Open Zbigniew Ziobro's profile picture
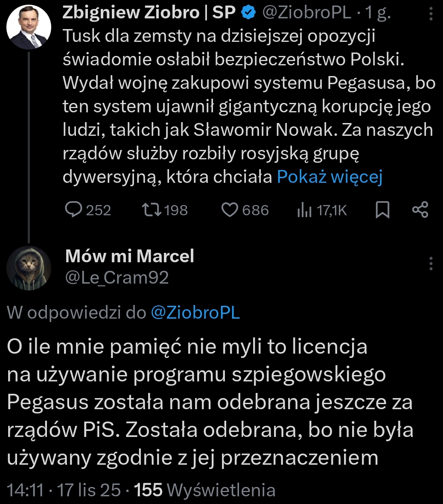443x504 pixels. 29,28
